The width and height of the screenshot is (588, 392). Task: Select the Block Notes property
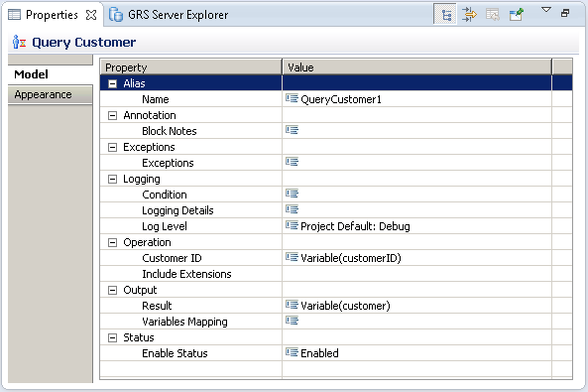coord(170,131)
